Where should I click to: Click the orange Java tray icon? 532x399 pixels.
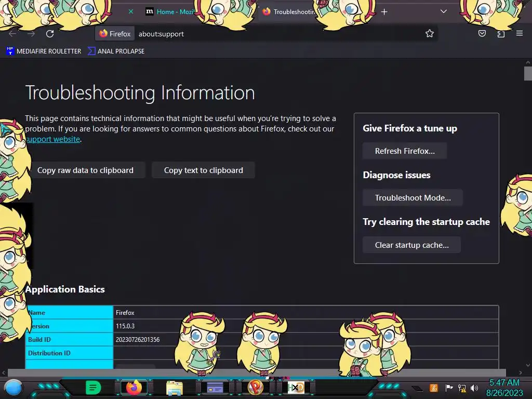point(433,388)
